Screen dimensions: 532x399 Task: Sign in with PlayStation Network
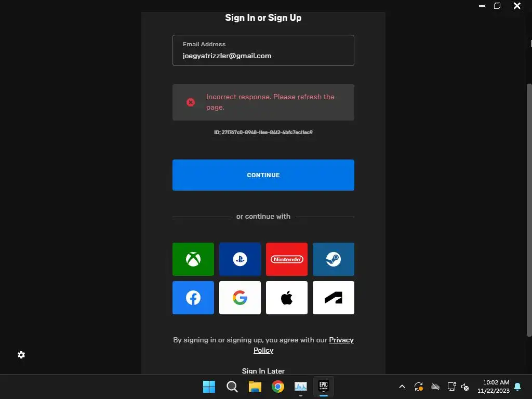point(240,259)
